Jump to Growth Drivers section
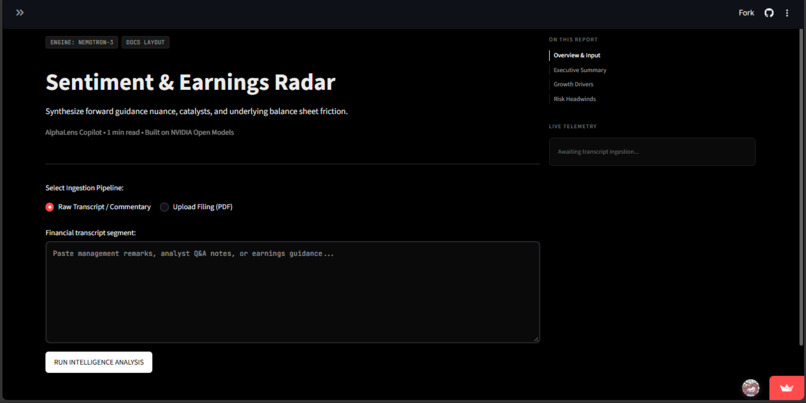 coord(573,84)
